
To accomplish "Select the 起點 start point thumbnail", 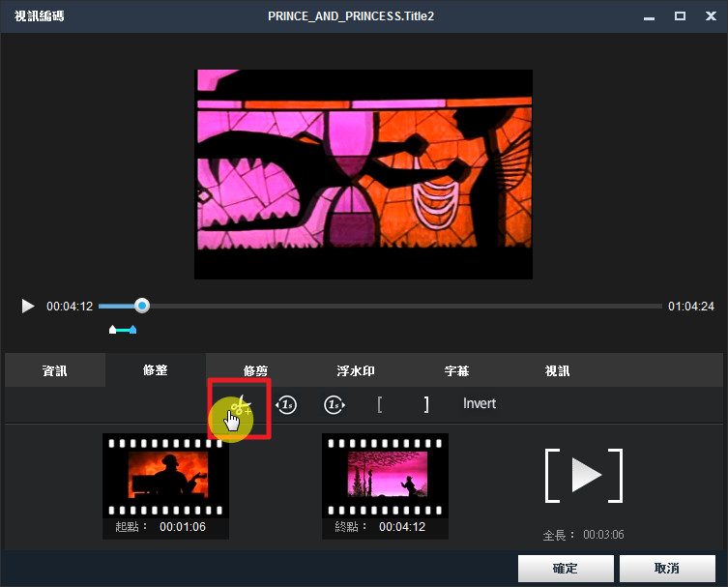I will pyautogui.click(x=165, y=476).
